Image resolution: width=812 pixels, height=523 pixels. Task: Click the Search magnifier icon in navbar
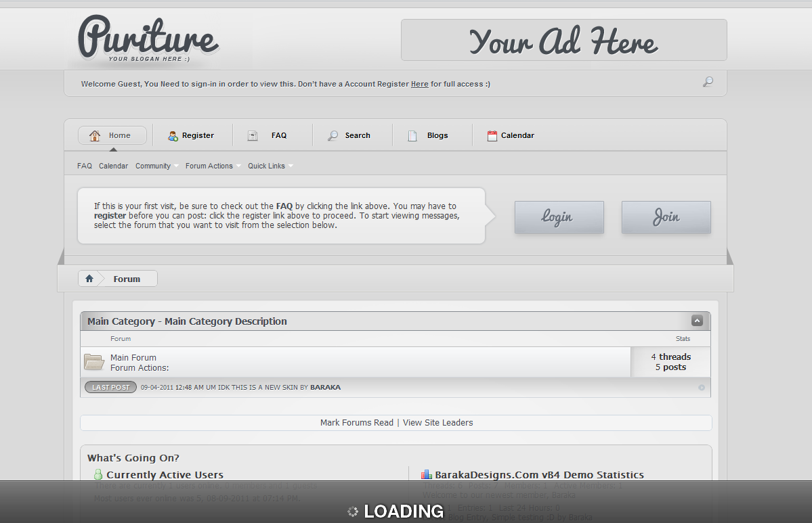coord(333,136)
